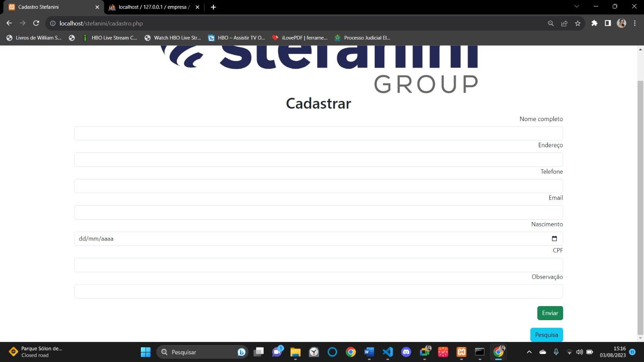This screenshot has width=644, height=362.
Task: Launch Visual Studio Code from the taskbar
Action: [388, 352]
